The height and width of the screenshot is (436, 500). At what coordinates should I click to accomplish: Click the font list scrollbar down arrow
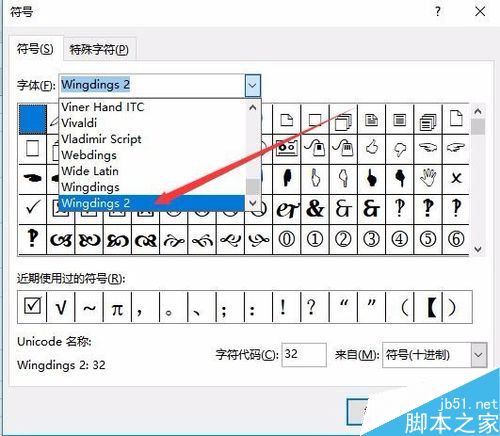253,203
